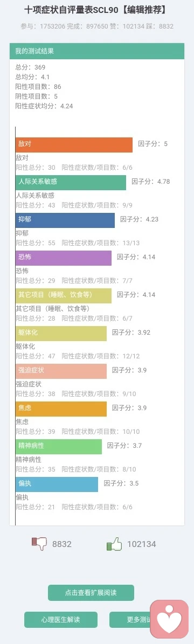Click the like count 102134

(x=141, y=544)
